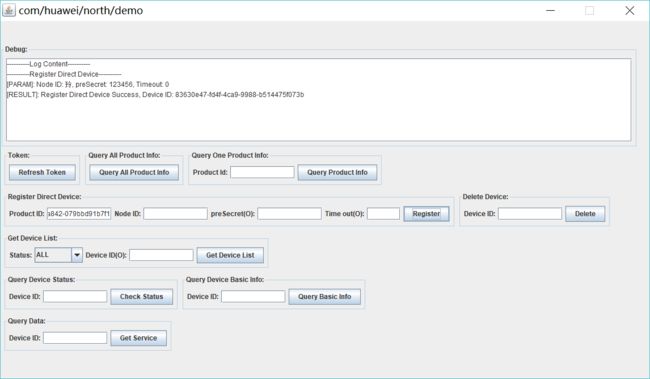Click the preSecret(O) input field

pos(289,214)
